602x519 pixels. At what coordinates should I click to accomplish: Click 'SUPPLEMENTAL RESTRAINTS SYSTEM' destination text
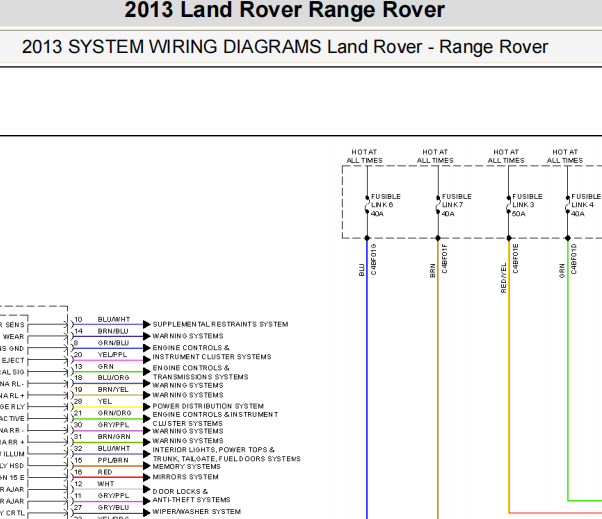pos(220,324)
